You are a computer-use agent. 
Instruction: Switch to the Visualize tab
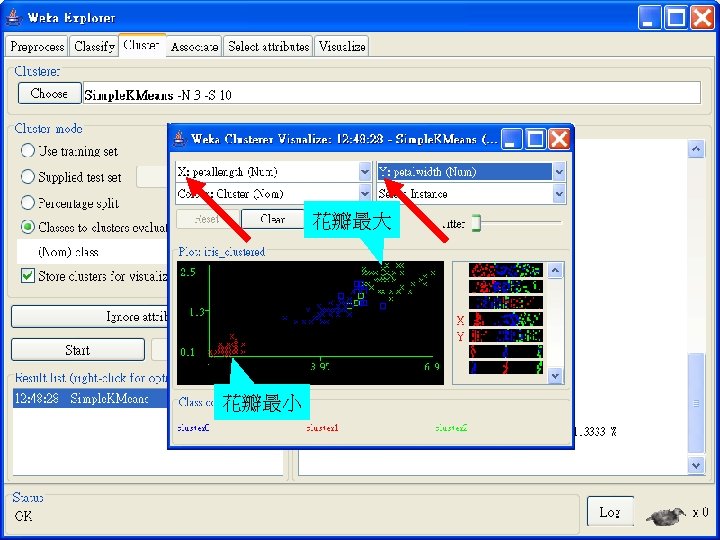coord(342,46)
